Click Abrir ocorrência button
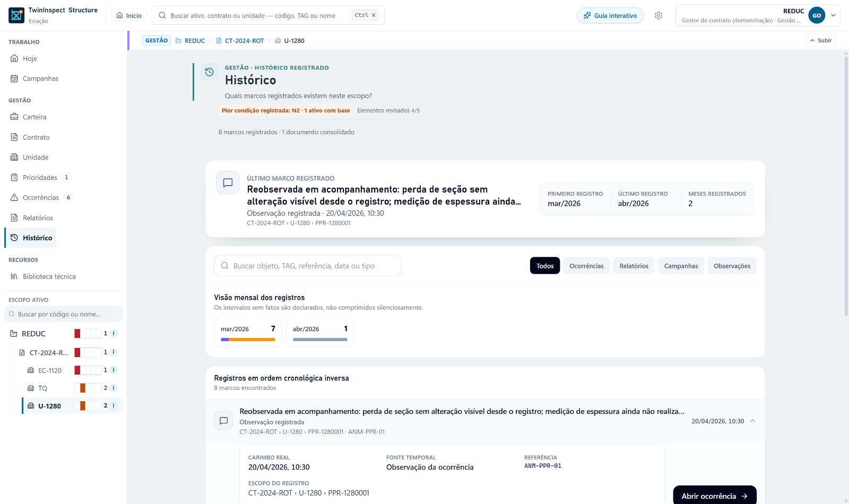Viewport: 849px width, 504px height. click(x=715, y=496)
